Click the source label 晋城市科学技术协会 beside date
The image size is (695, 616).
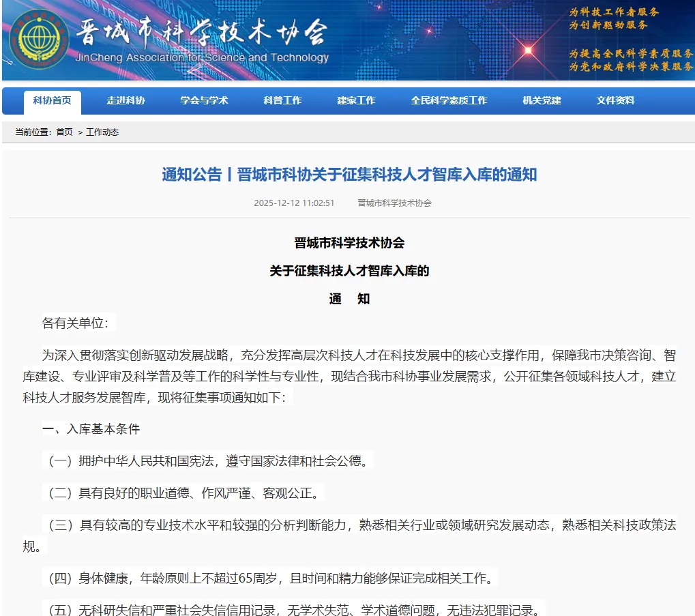pos(394,203)
